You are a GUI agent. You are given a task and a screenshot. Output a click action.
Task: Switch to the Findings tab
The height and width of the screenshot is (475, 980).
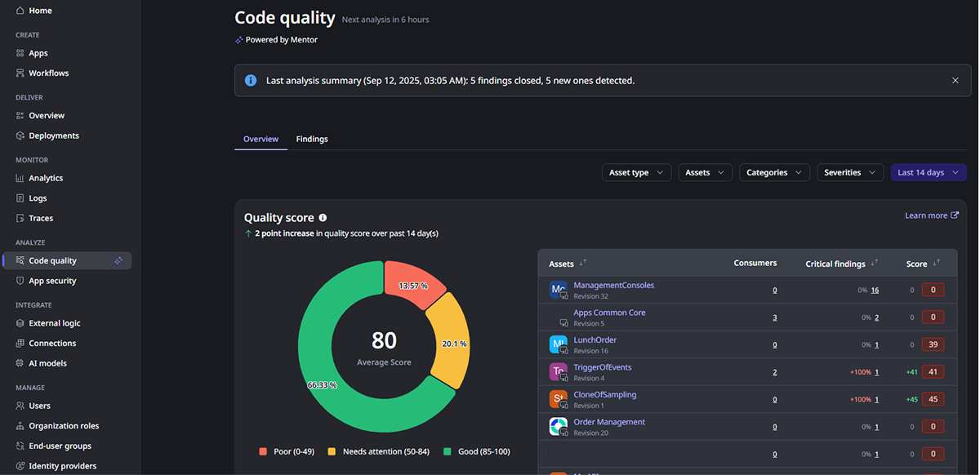pyautogui.click(x=312, y=139)
